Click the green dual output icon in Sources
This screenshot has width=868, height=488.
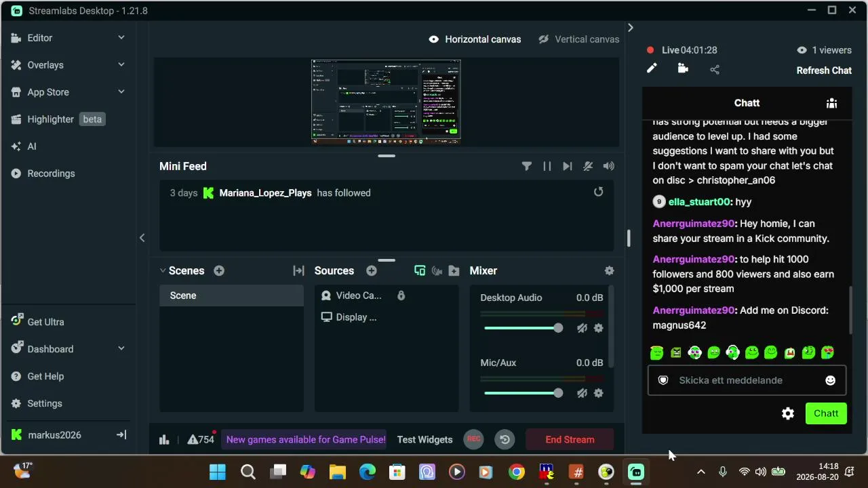[x=420, y=270]
